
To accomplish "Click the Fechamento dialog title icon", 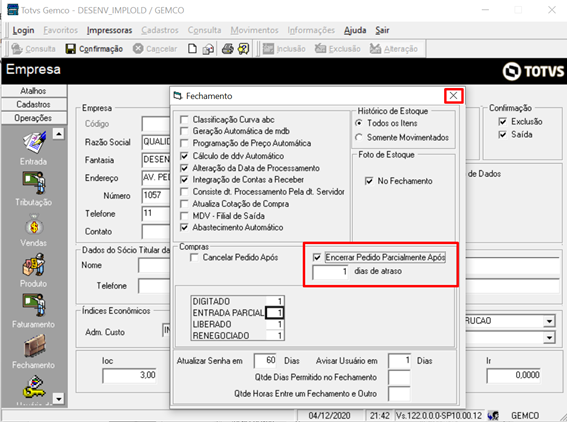I will [x=178, y=96].
